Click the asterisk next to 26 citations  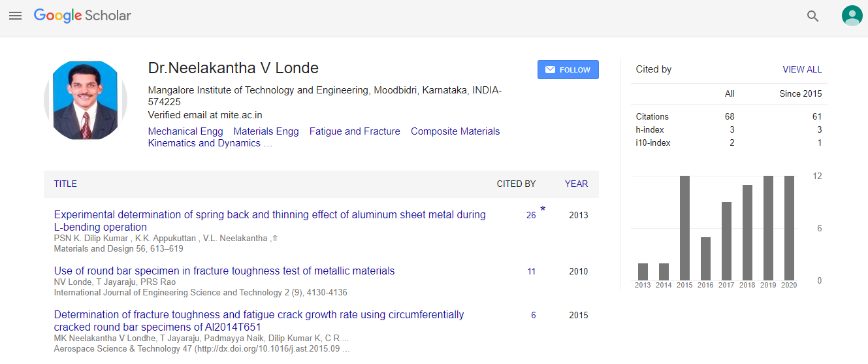pyautogui.click(x=543, y=210)
